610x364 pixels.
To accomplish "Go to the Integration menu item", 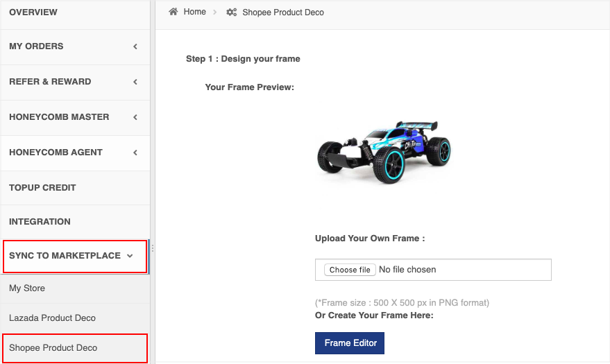I will 40,222.
